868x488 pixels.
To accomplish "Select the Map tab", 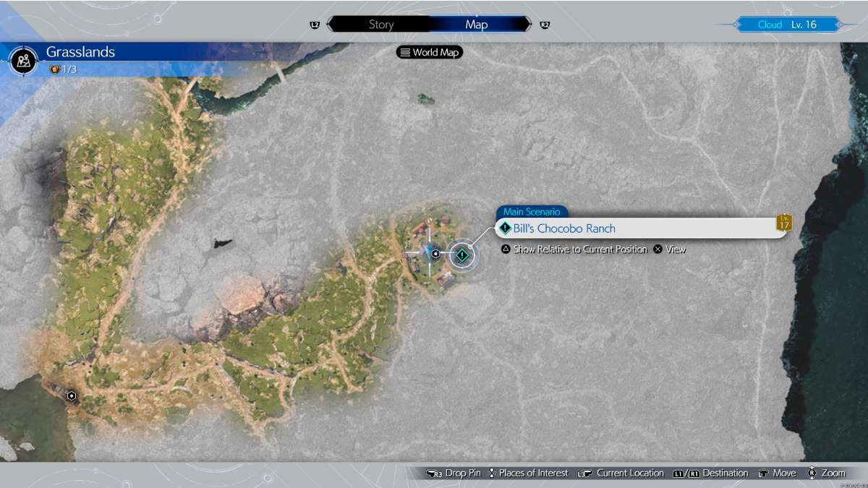I will 476,25.
